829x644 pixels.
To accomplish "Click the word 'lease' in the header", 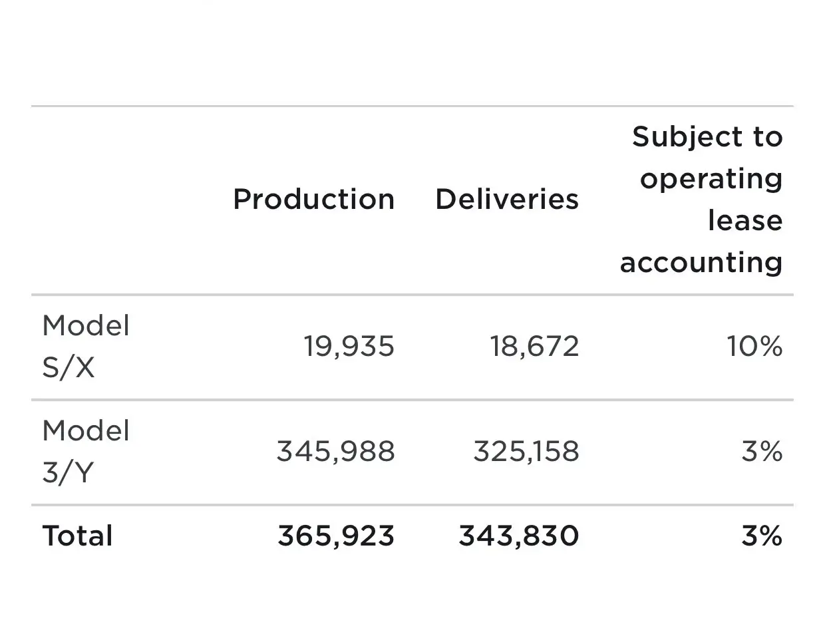I will point(745,220).
